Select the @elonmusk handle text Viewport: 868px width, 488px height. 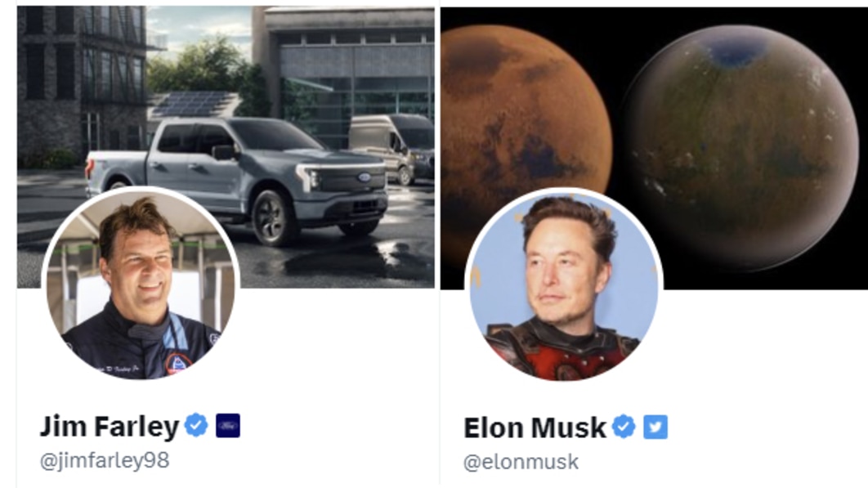tap(521, 462)
